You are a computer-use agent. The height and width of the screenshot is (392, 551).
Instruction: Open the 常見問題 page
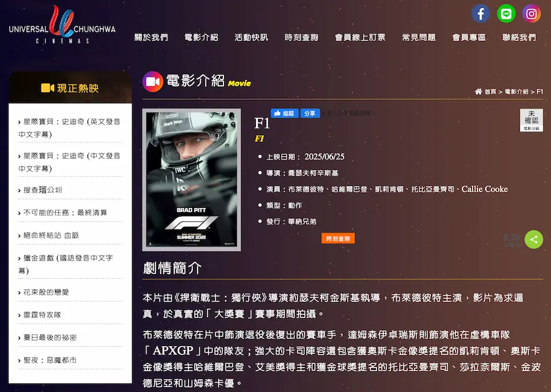419,37
